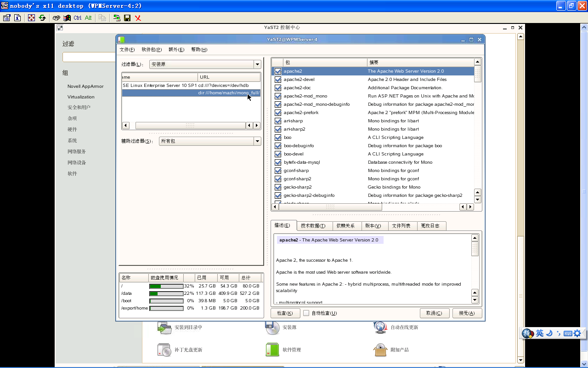Click the / partition disk usage bar
This screenshot has height=368, width=588.
click(166, 286)
